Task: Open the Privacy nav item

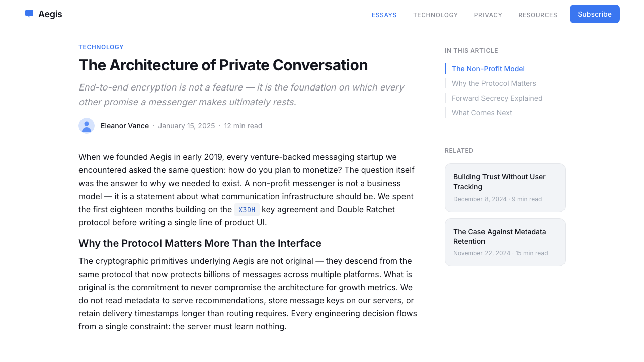Action: click(488, 15)
